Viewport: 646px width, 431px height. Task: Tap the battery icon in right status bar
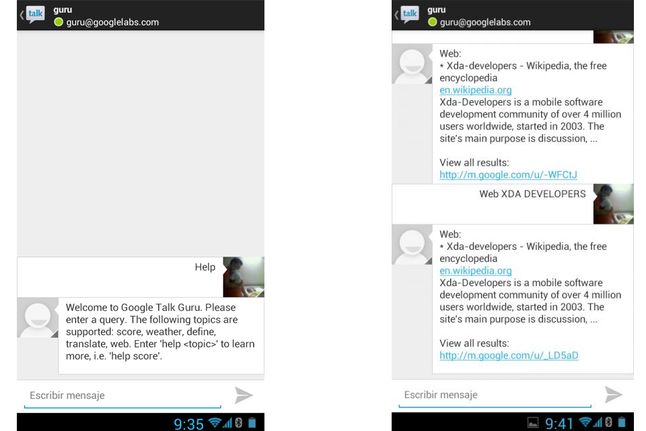(622, 422)
